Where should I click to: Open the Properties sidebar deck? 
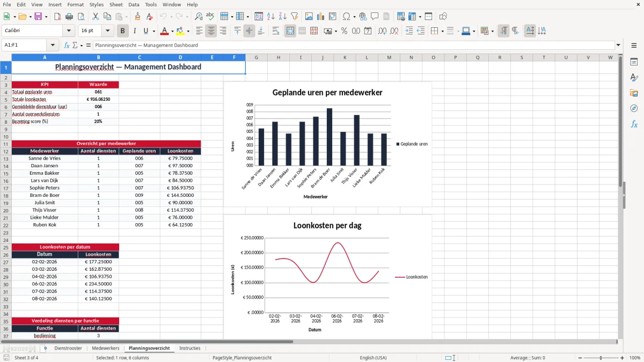click(634, 62)
